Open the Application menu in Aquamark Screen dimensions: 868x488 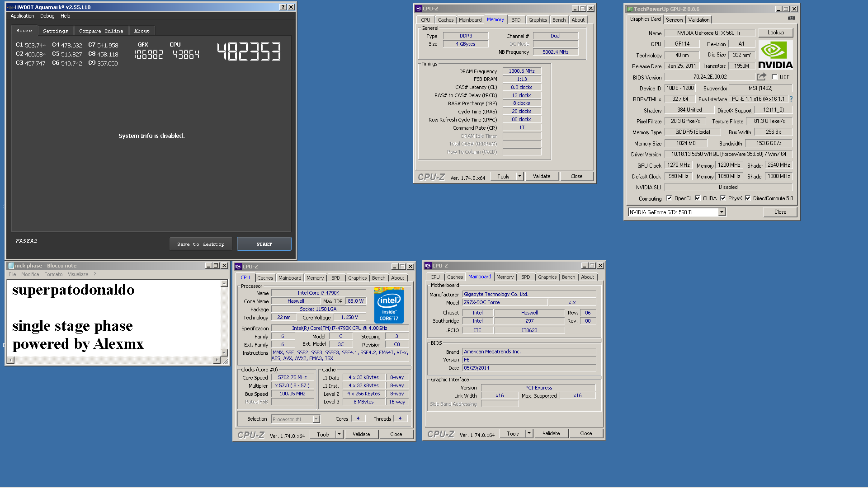pyautogui.click(x=22, y=16)
